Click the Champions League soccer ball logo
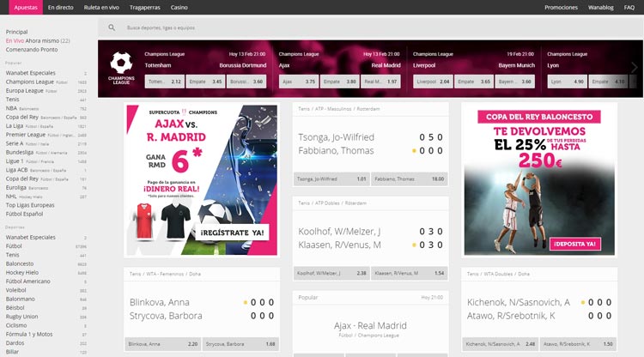 [x=121, y=68]
